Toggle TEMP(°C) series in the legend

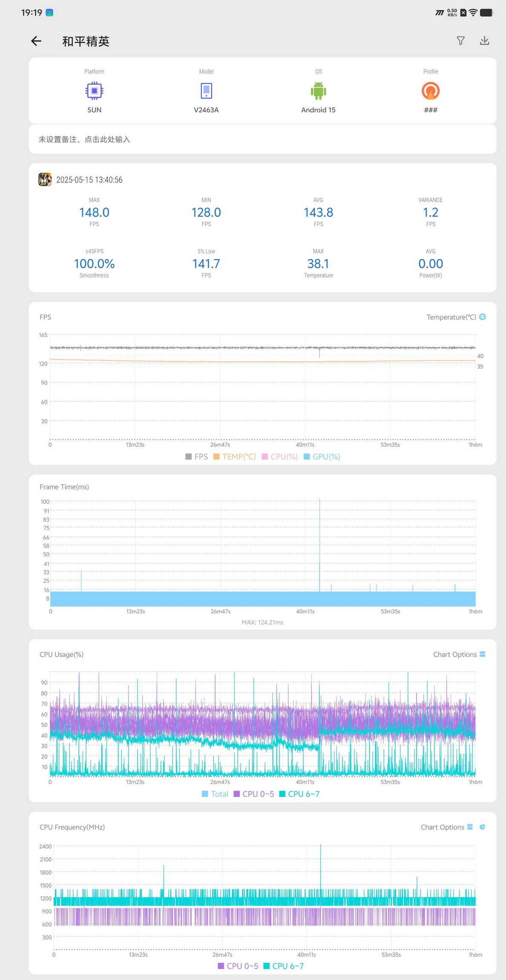235,457
